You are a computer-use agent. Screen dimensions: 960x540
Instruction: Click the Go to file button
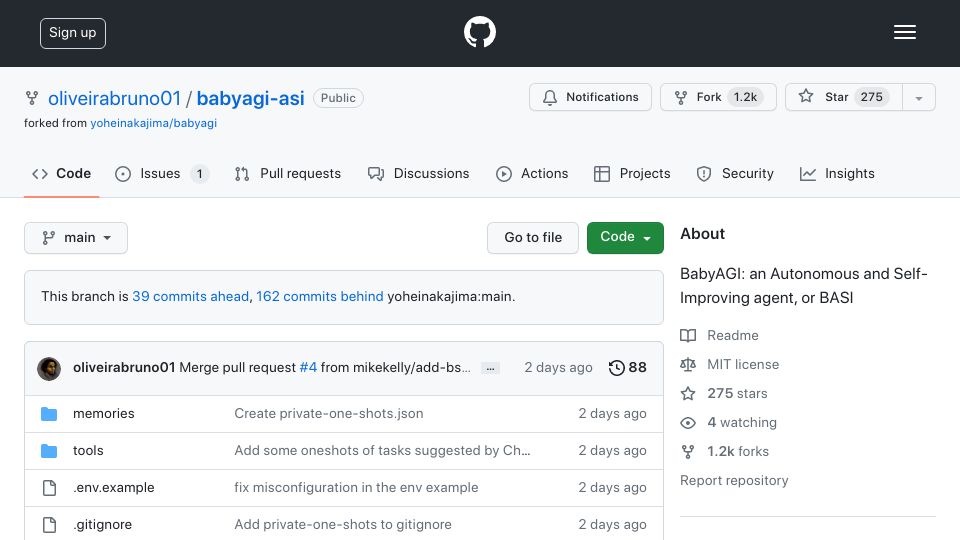533,238
